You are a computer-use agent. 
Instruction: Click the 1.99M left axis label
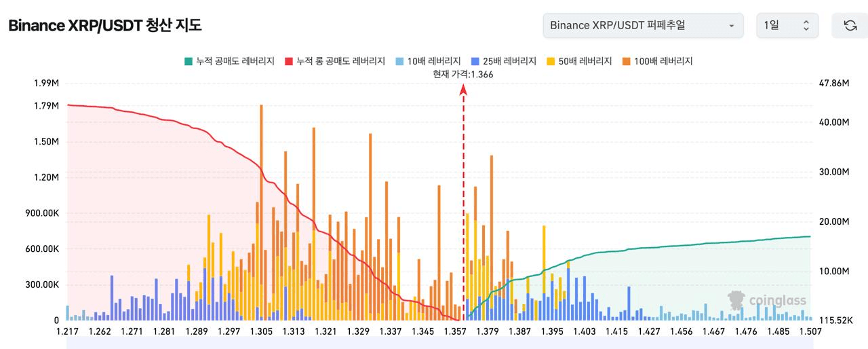coord(46,83)
